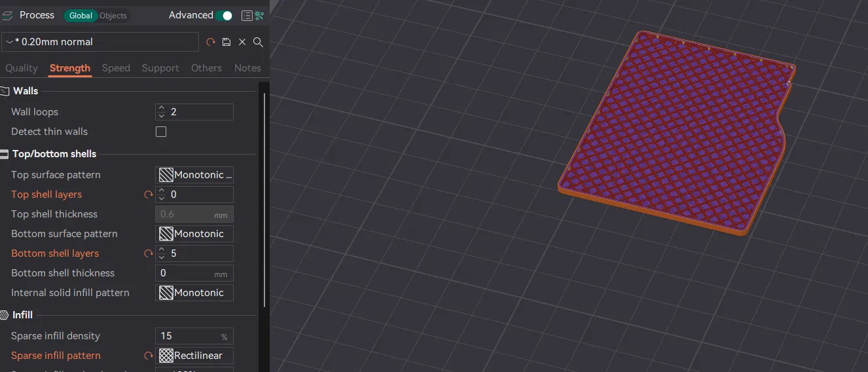This screenshot has width=868, height=372.
Task: Save the current process preset
Action: (226, 42)
